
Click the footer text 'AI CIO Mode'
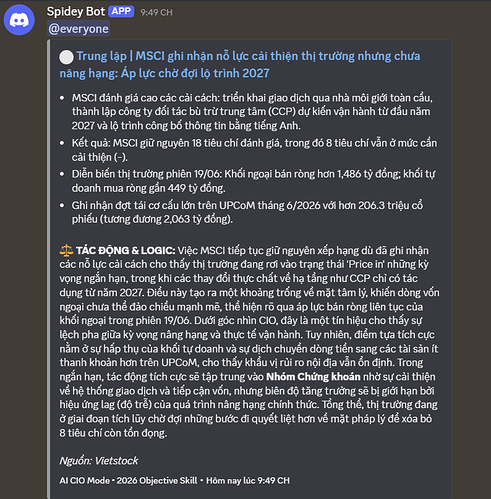(x=85, y=481)
